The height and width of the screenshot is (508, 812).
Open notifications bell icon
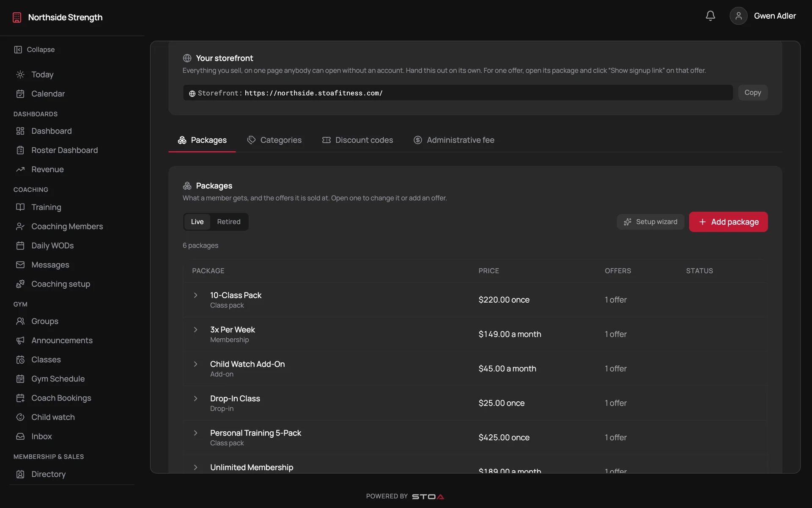click(710, 16)
